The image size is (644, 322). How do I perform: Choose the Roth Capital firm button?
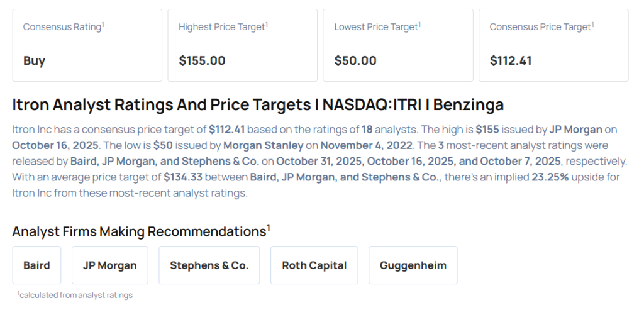pos(314,265)
